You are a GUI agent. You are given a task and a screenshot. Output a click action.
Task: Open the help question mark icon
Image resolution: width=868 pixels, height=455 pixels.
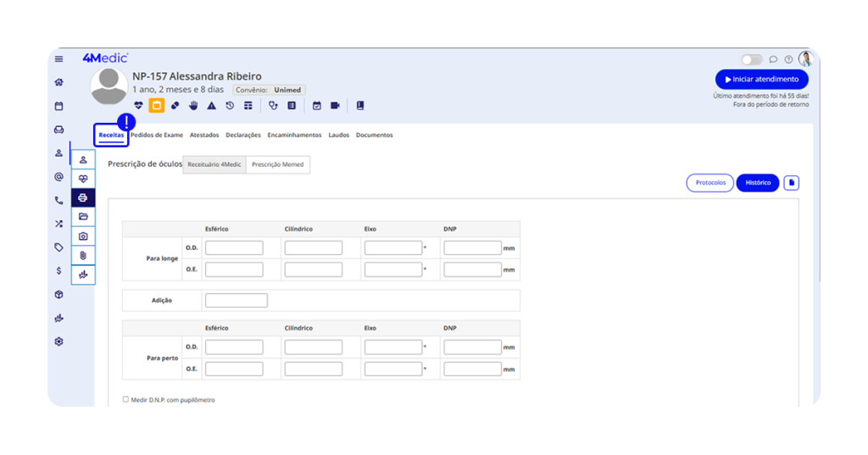[x=788, y=59]
